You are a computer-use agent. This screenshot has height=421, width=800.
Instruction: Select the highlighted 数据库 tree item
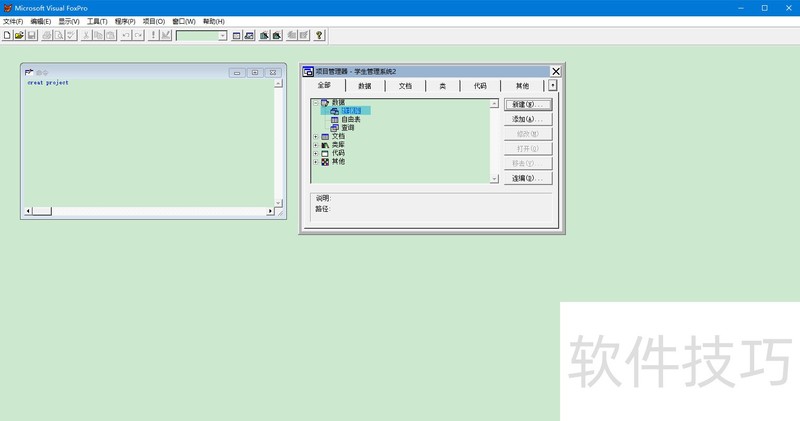point(351,111)
